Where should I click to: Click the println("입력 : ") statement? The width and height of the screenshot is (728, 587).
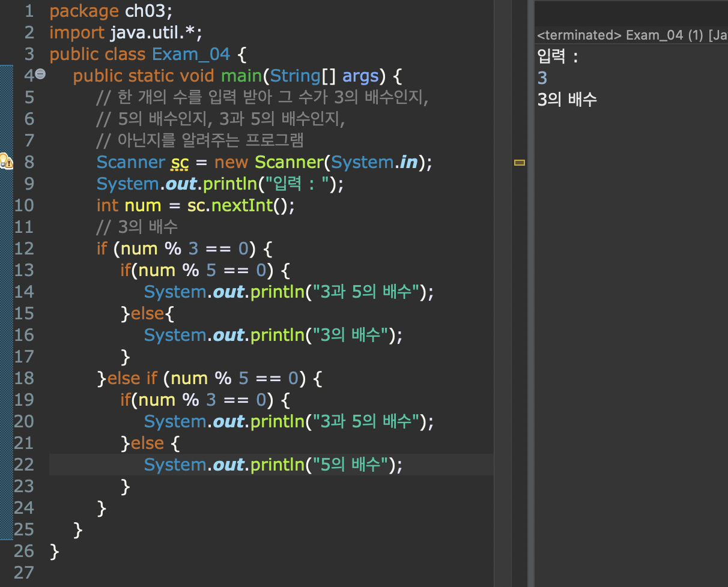click(220, 184)
